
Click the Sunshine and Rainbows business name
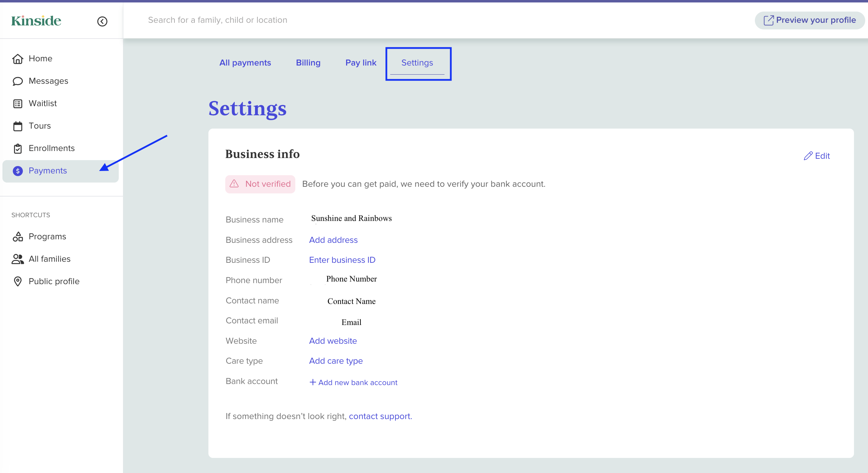pyautogui.click(x=351, y=218)
